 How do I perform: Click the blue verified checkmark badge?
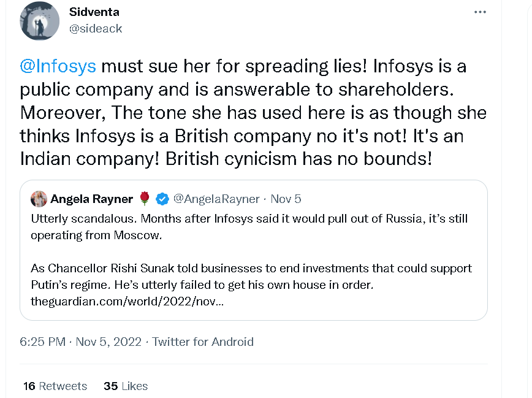pos(162,199)
